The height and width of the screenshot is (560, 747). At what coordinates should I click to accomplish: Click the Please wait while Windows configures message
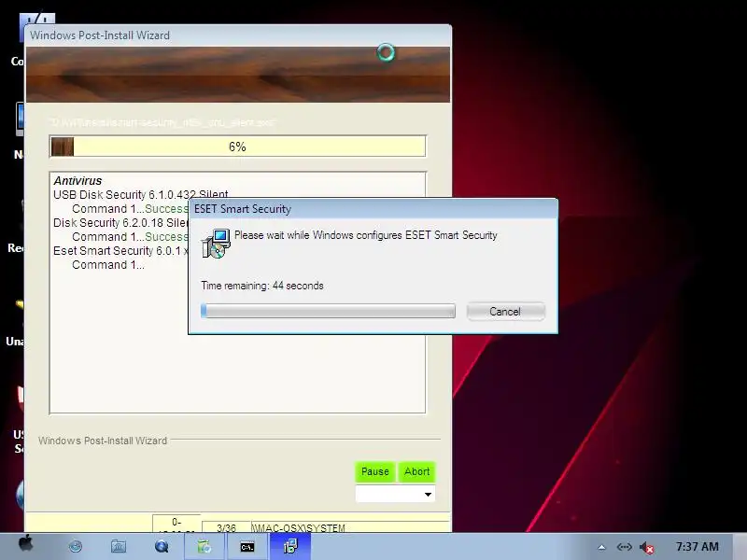[x=365, y=235]
